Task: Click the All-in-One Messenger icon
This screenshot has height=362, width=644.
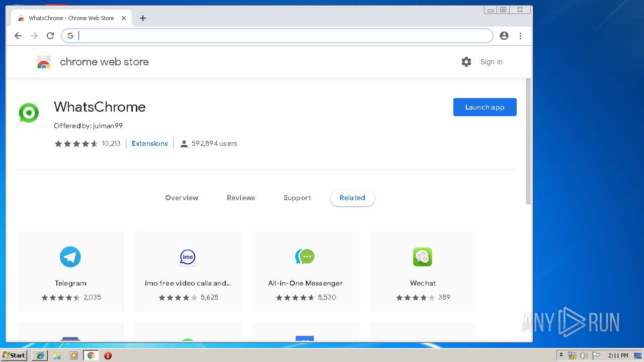Action: tap(305, 257)
